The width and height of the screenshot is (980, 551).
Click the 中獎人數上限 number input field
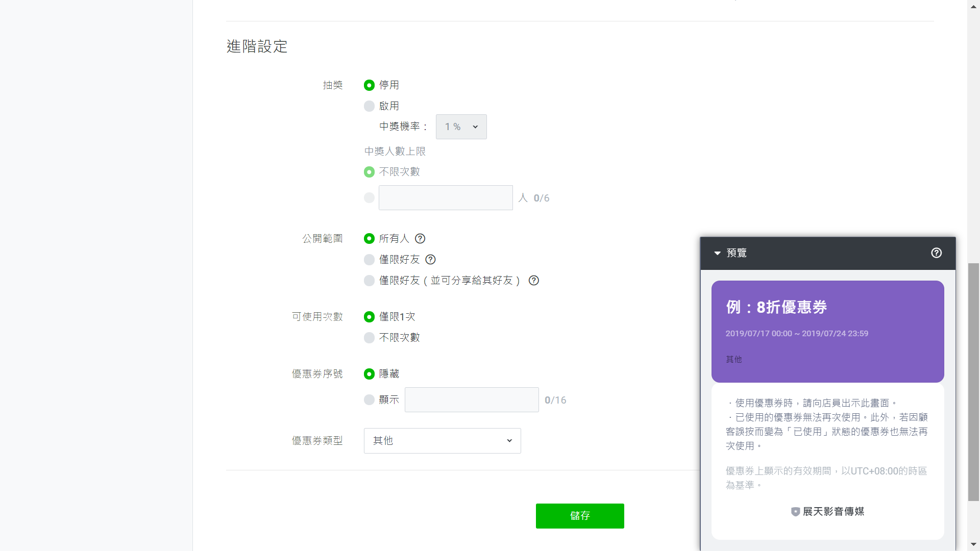(446, 198)
